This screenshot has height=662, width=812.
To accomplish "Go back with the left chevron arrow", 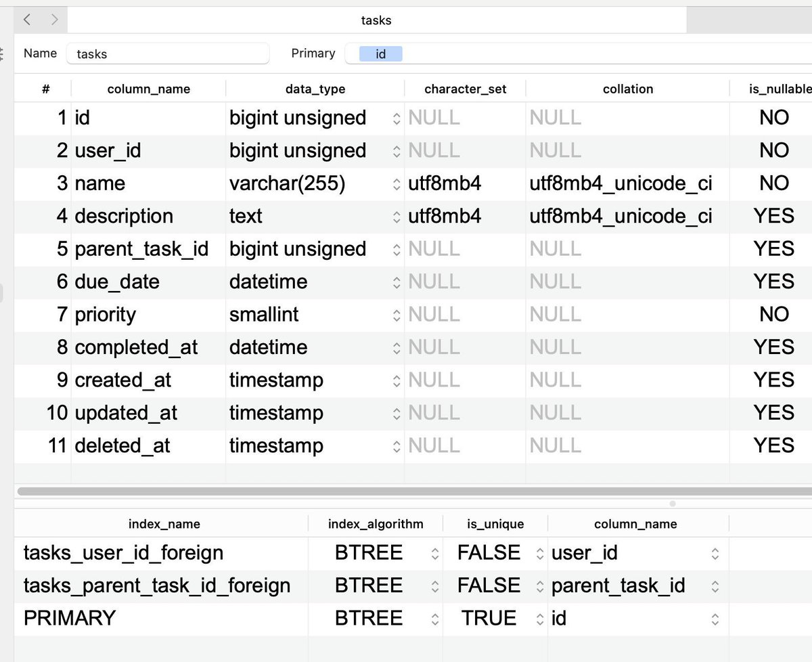I will click(27, 20).
